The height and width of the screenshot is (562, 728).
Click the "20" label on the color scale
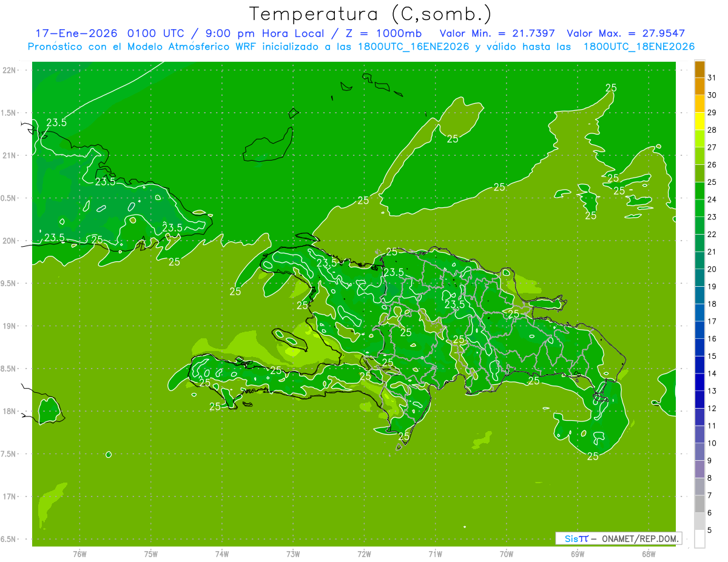712,269
